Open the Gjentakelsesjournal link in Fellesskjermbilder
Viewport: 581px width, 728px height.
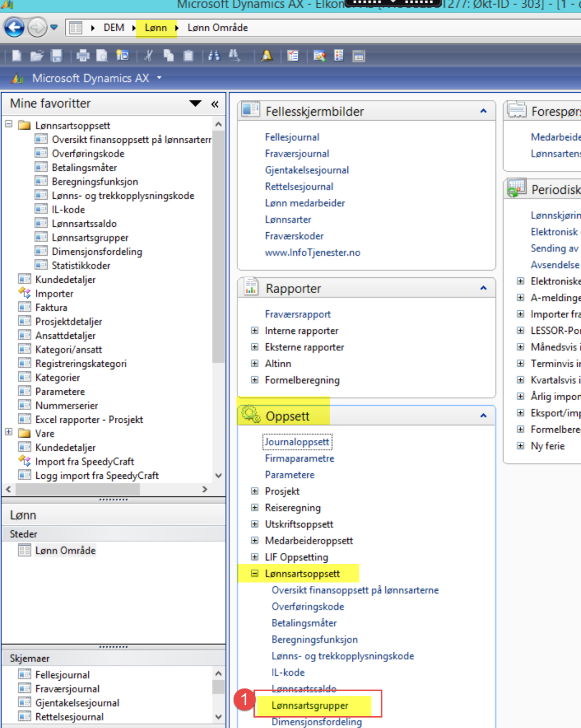307,170
